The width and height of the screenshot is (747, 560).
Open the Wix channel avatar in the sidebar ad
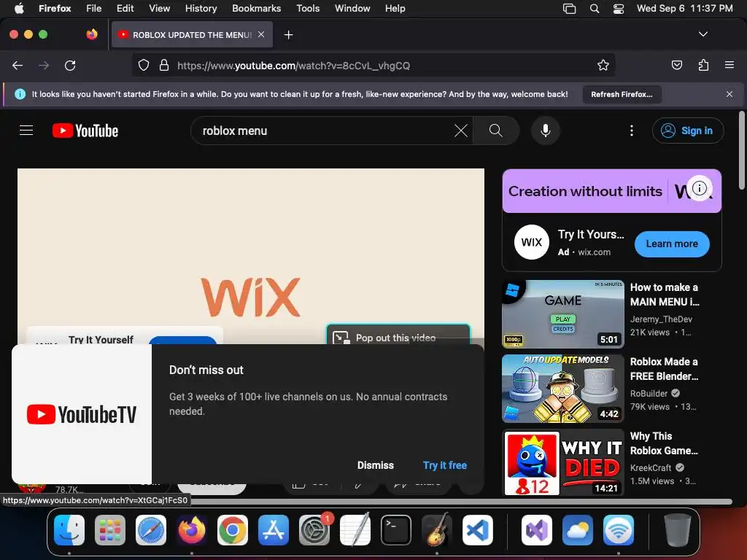coord(532,242)
